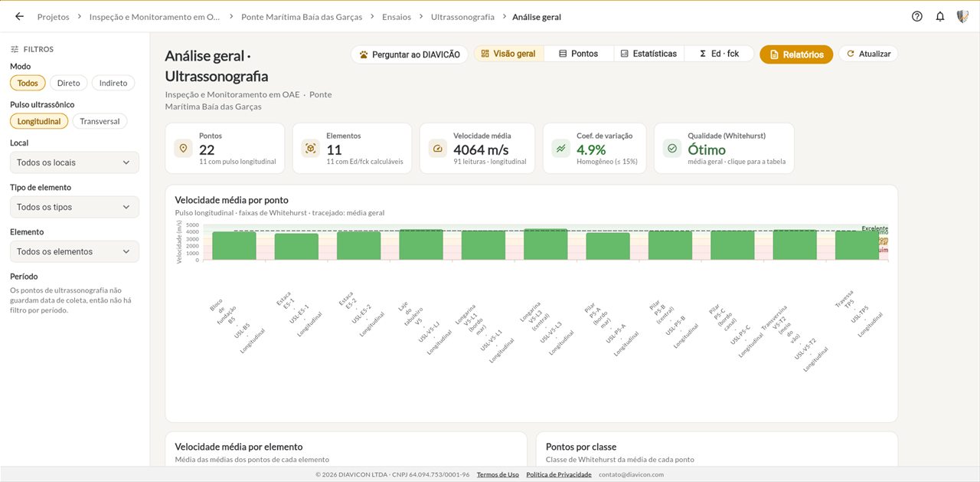Viewport: 980px width, 482px height.
Task: Click the 4.9% coefficient value
Action: (x=591, y=149)
